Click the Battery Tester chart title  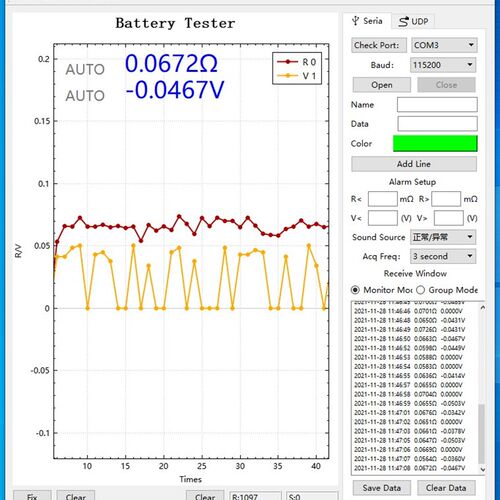pos(175,23)
